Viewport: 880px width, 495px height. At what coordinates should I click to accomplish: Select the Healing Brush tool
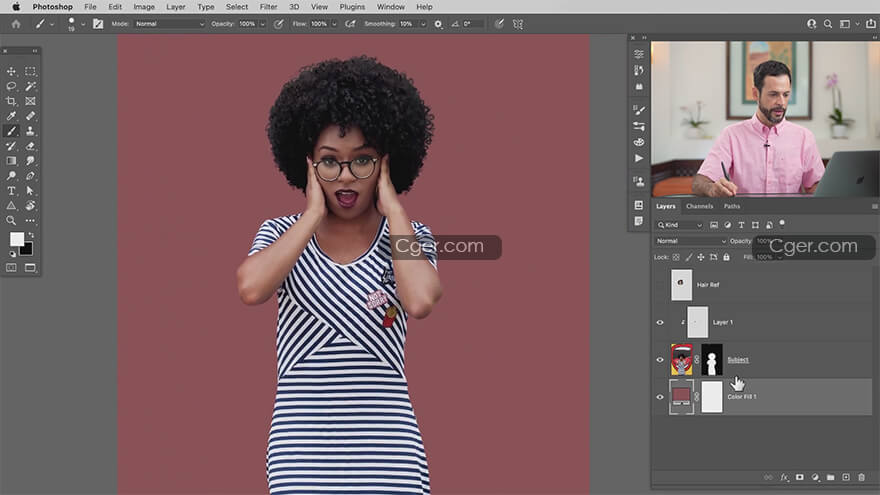point(30,116)
